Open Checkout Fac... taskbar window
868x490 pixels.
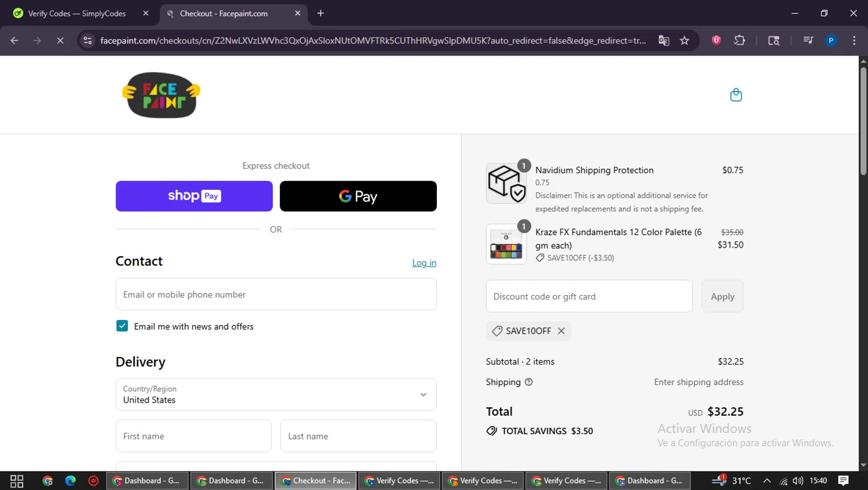click(x=316, y=481)
